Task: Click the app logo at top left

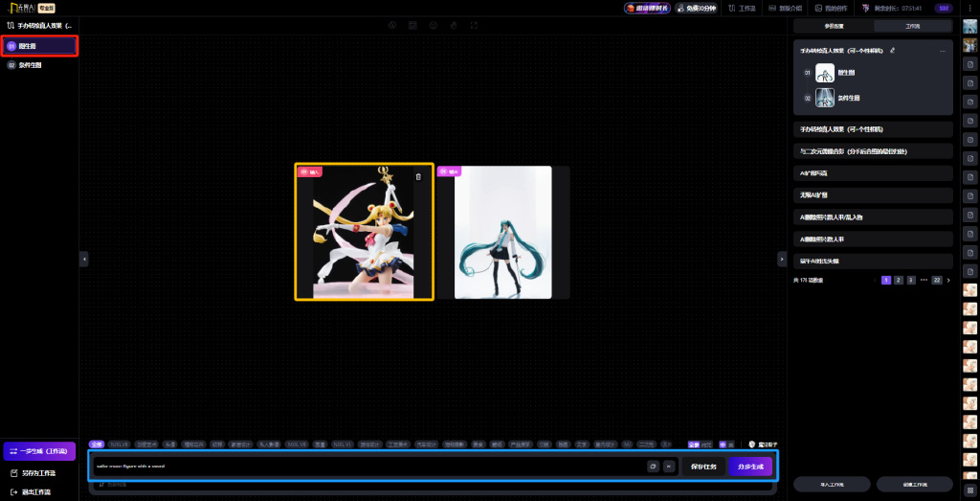Action: pyautogui.click(x=20, y=8)
